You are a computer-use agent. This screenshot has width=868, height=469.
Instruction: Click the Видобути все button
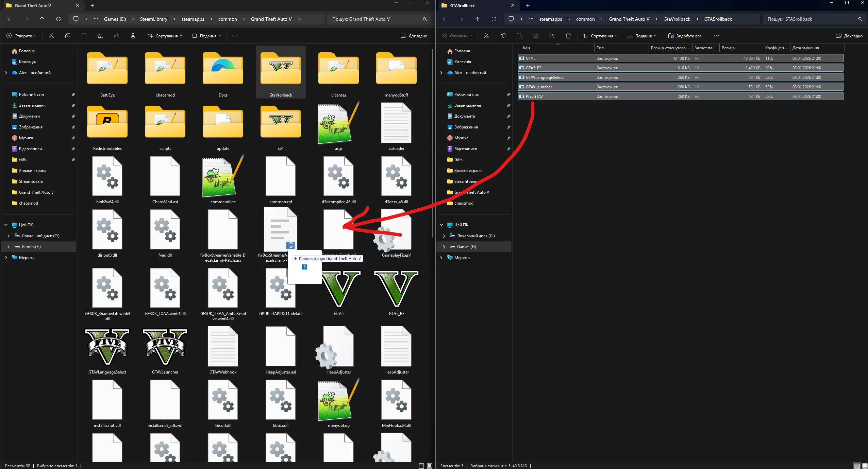685,36
